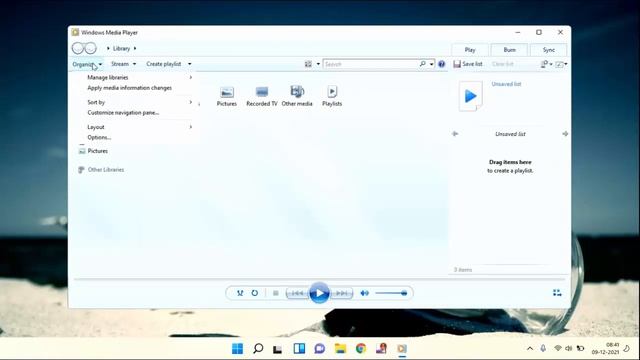
Task: Click the Unsaved list title link
Action: pyautogui.click(x=506, y=84)
